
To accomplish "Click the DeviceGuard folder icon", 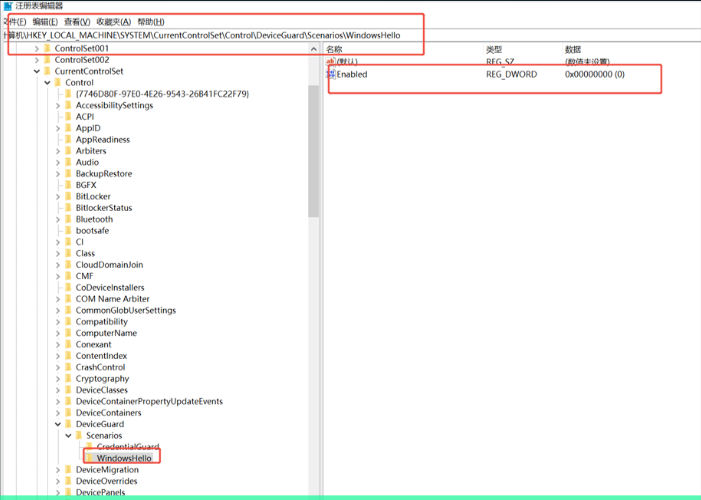I will (x=68, y=424).
